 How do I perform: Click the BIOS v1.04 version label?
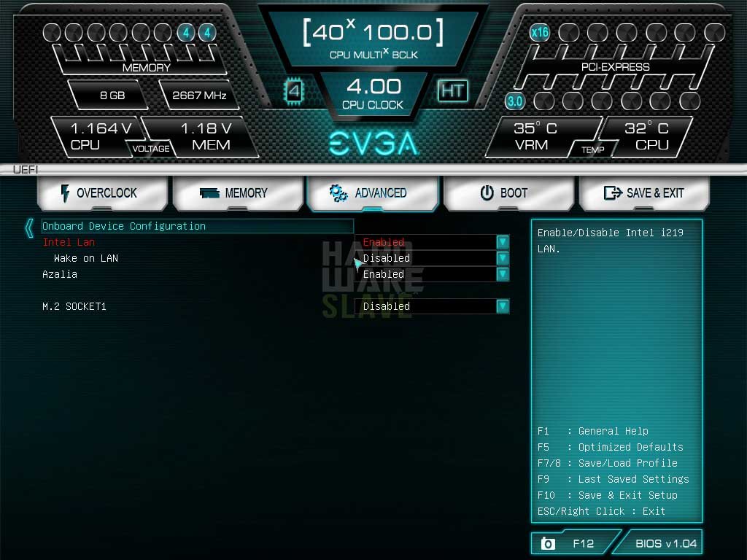click(666, 543)
